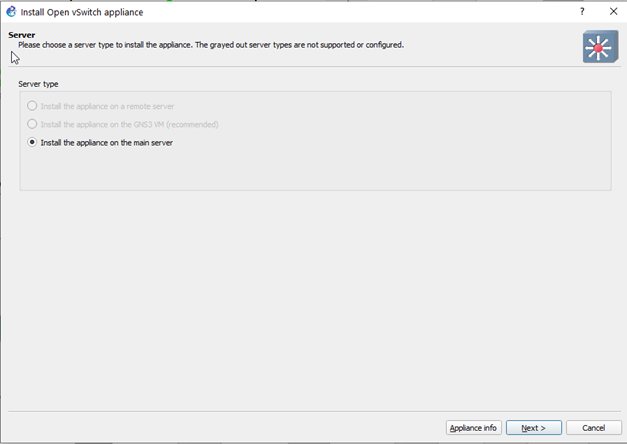Select the grayed remote server radio circle
This screenshot has height=444, width=627.
coord(32,106)
